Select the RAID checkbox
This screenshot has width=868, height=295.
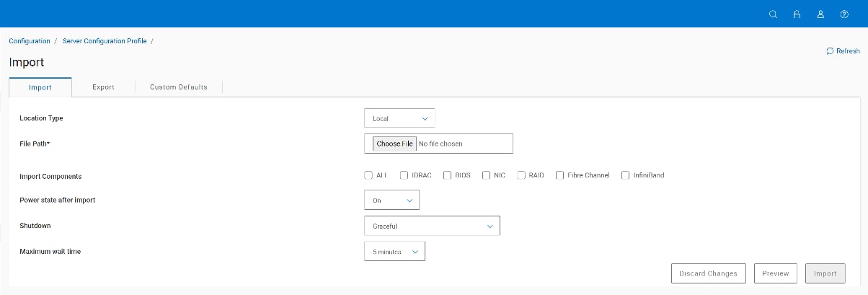[521, 175]
